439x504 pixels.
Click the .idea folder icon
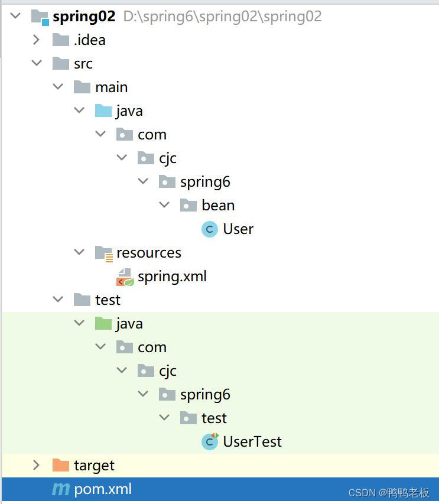tap(61, 40)
